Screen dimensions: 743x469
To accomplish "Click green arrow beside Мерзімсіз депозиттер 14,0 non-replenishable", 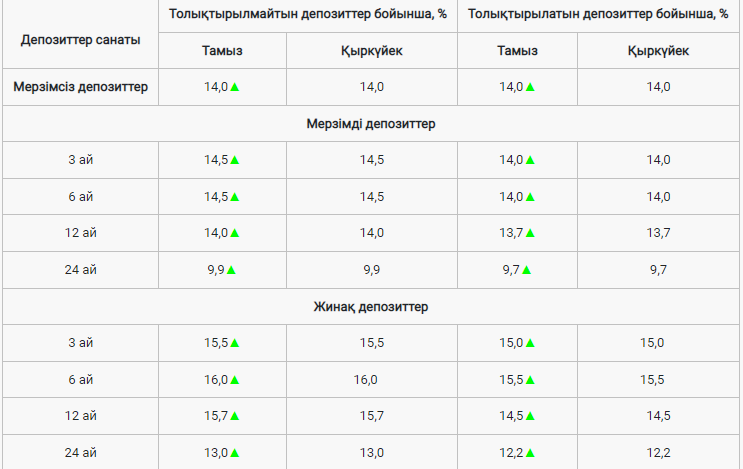I will (x=235, y=87).
